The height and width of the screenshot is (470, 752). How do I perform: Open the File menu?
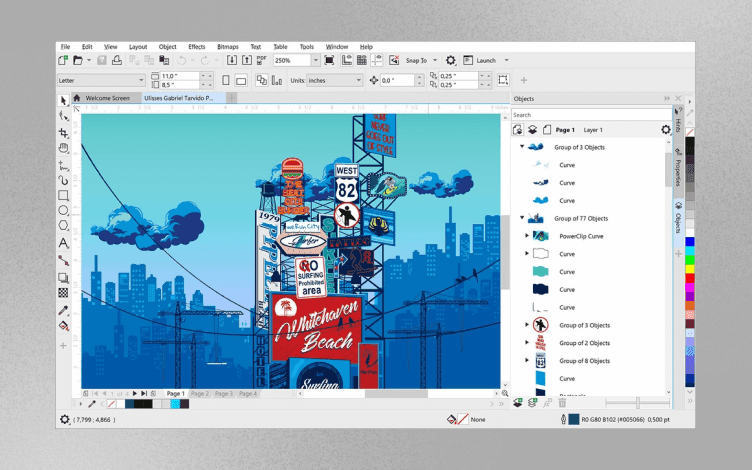tap(65, 47)
